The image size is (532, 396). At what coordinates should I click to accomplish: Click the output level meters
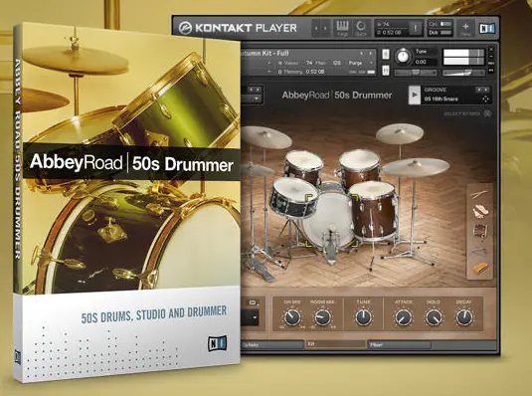(x=463, y=58)
